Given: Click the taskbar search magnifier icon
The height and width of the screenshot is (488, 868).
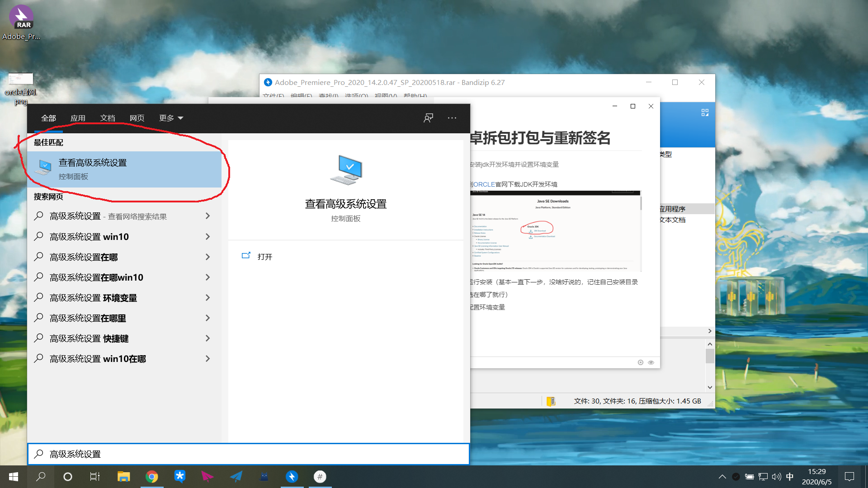Looking at the screenshot, I should point(41,477).
